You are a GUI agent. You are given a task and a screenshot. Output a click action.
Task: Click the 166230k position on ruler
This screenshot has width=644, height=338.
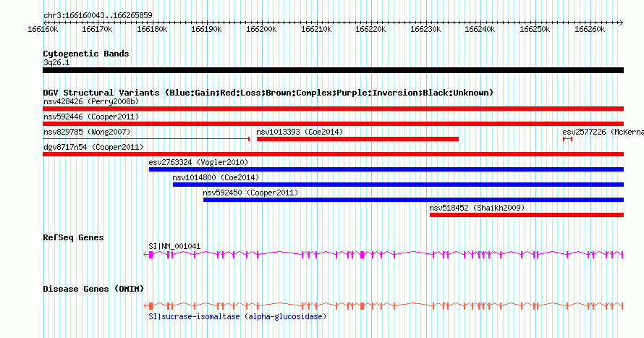[425, 29]
